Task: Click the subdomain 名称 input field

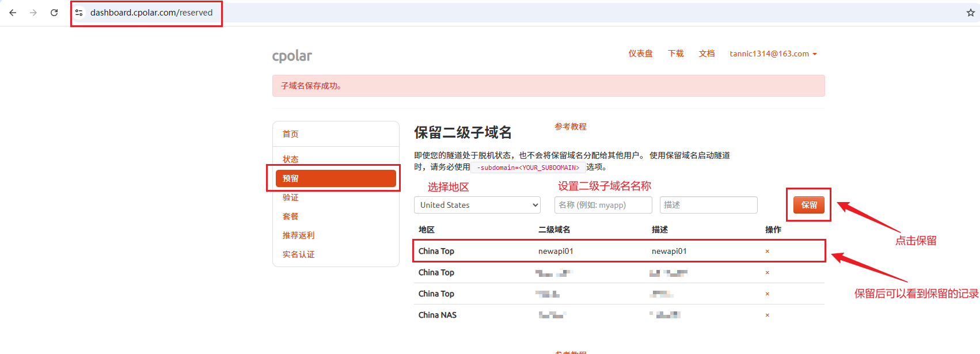Action: (603, 205)
